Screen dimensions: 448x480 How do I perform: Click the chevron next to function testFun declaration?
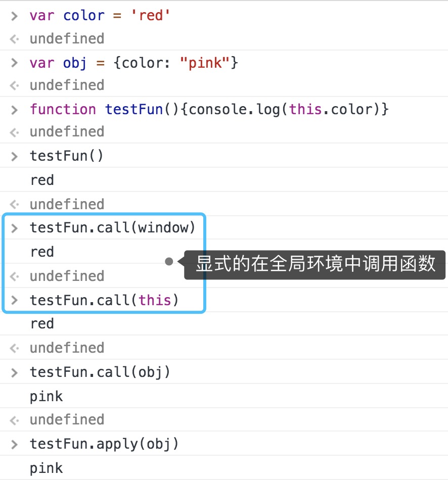15,110
